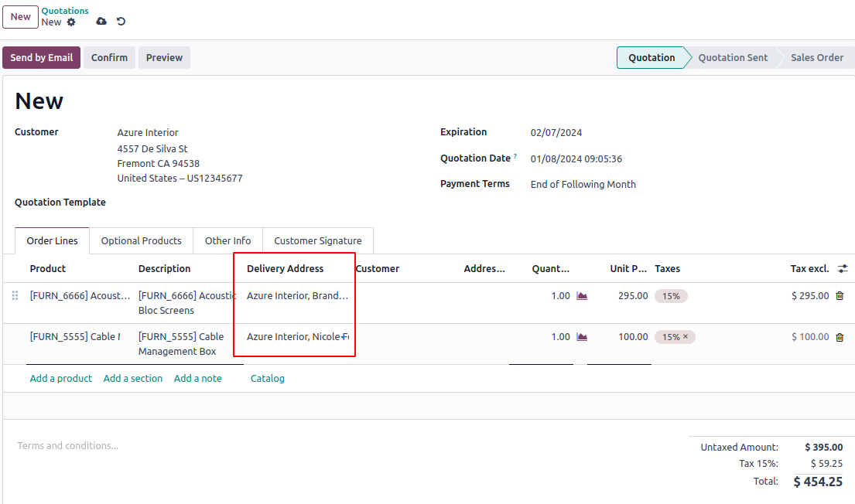Go to Quotations breadcrumb
Viewport: 855px width, 504px height.
(65, 11)
